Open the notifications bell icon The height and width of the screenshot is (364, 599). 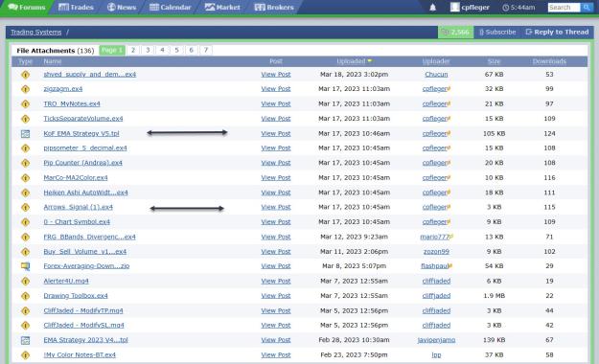(x=432, y=8)
